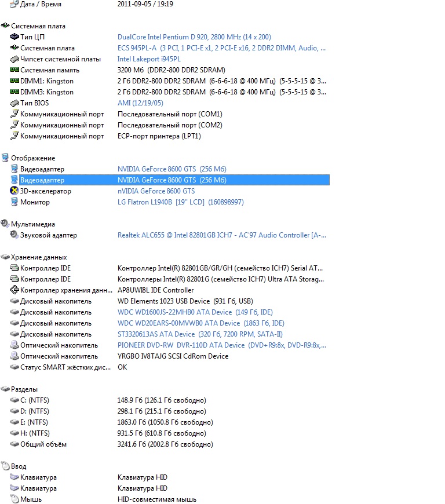Click the DIMM3: Kingston memory icon
Screen dimensions: 445x504
click(x=14, y=92)
